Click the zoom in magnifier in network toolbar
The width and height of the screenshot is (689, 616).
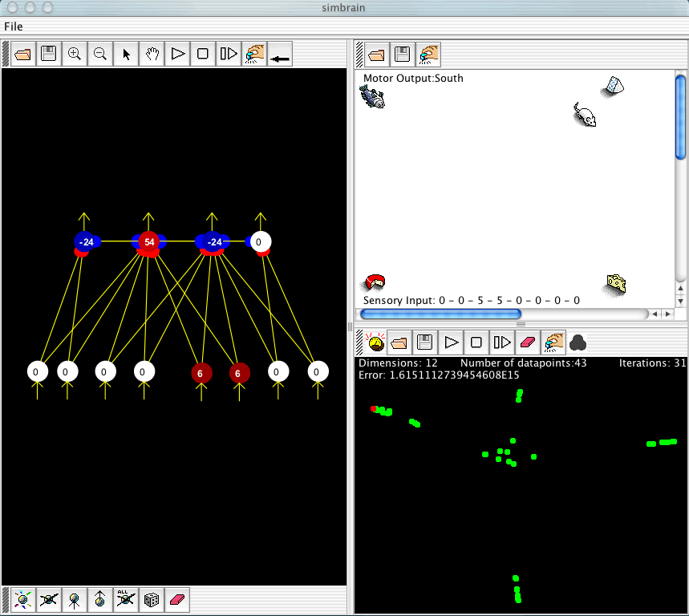[75, 54]
